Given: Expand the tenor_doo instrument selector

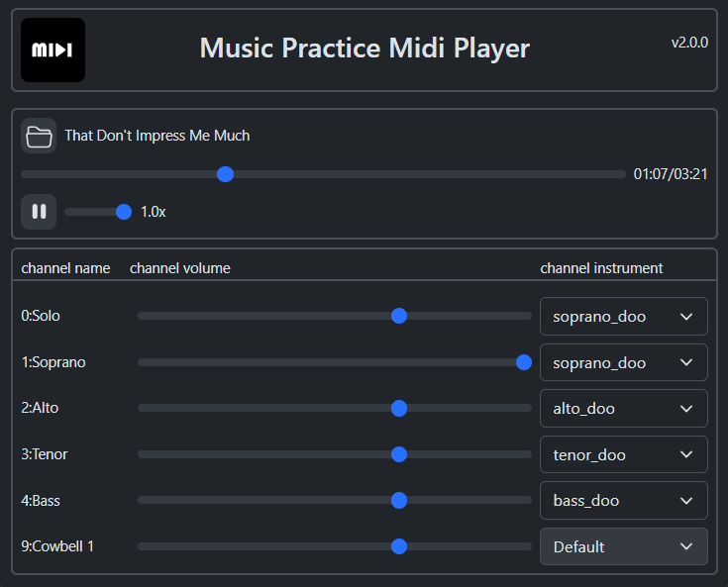Looking at the screenshot, I should [624, 454].
